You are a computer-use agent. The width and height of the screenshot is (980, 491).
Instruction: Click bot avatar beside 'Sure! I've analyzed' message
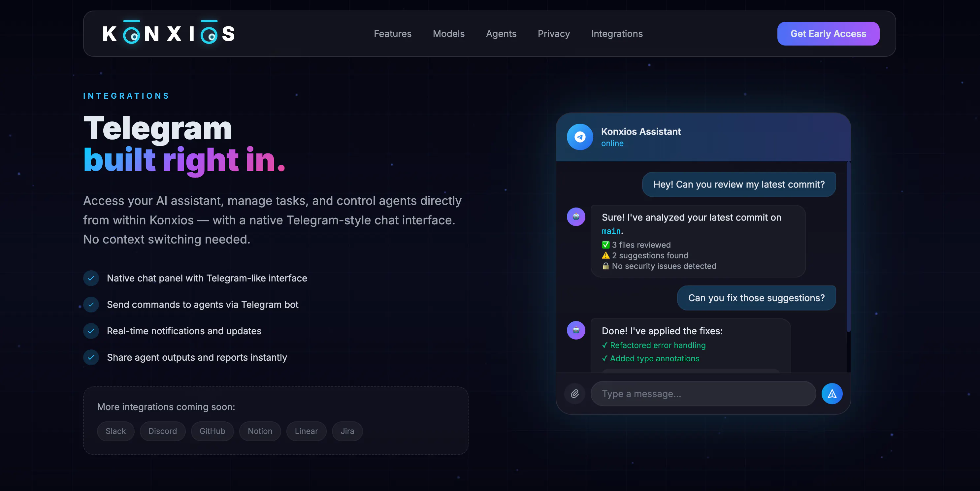point(576,217)
